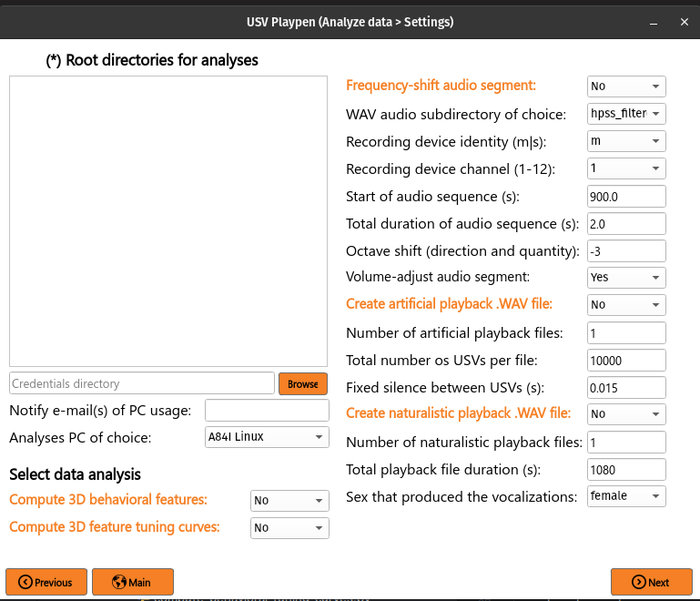Click the Next arrow icon button
This screenshot has width=700, height=601.
pos(652,582)
